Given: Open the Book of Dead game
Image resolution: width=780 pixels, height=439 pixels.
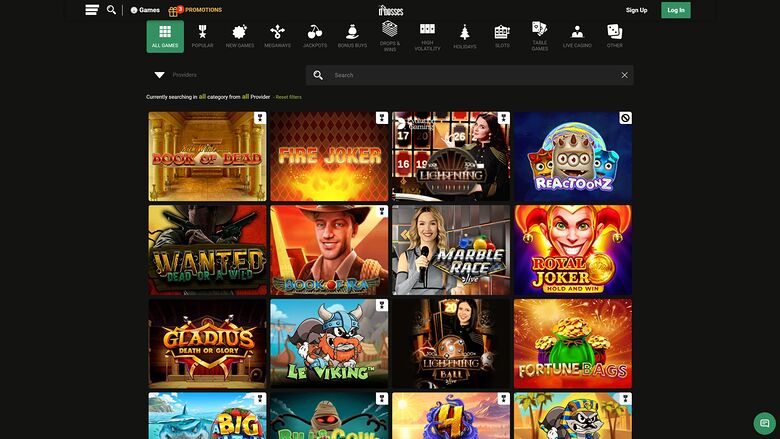Looking at the screenshot, I should point(207,156).
